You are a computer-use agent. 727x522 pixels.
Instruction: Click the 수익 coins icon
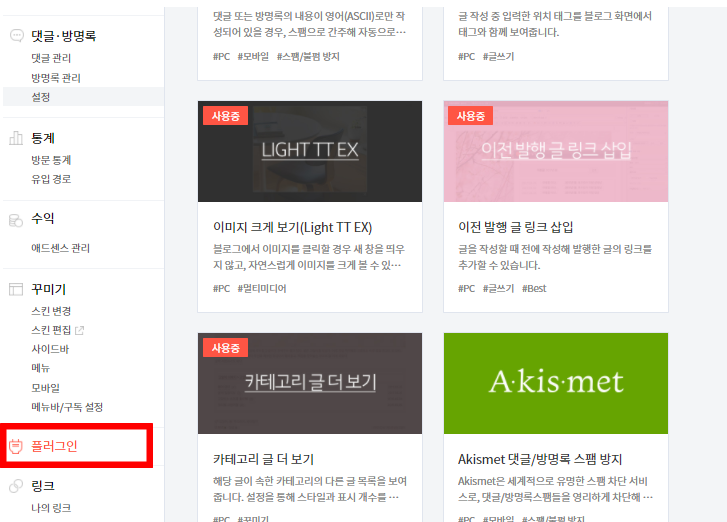(16, 220)
